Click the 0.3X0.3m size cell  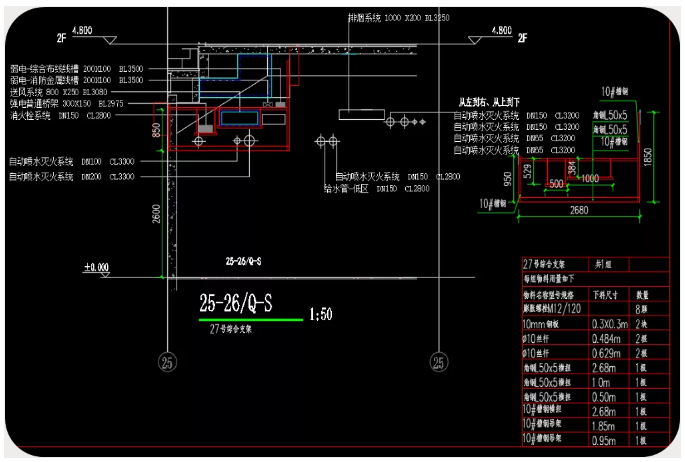[x=610, y=324]
